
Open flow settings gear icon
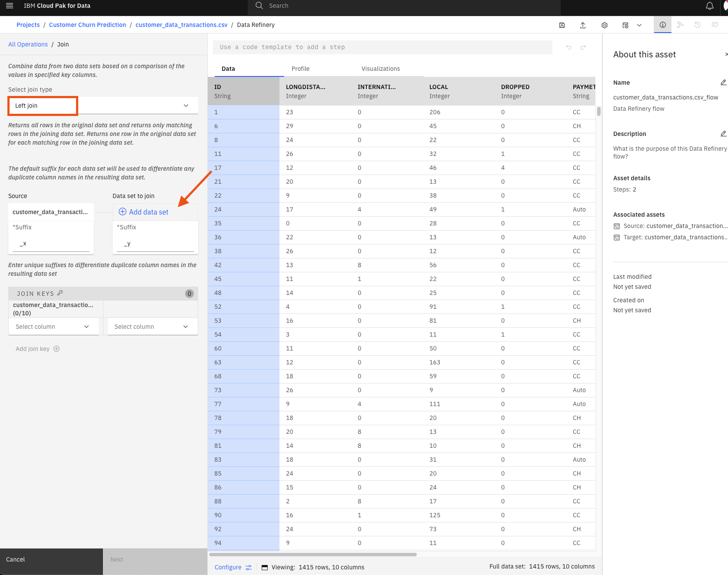tap(605, 25)
